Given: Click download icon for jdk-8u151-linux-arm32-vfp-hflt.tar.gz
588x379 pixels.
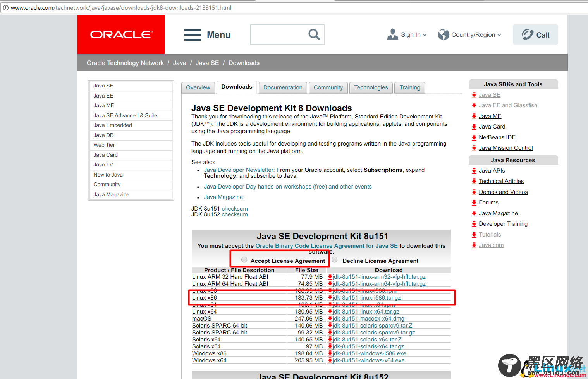Looking at the screenshot, I should pos(330,277).
